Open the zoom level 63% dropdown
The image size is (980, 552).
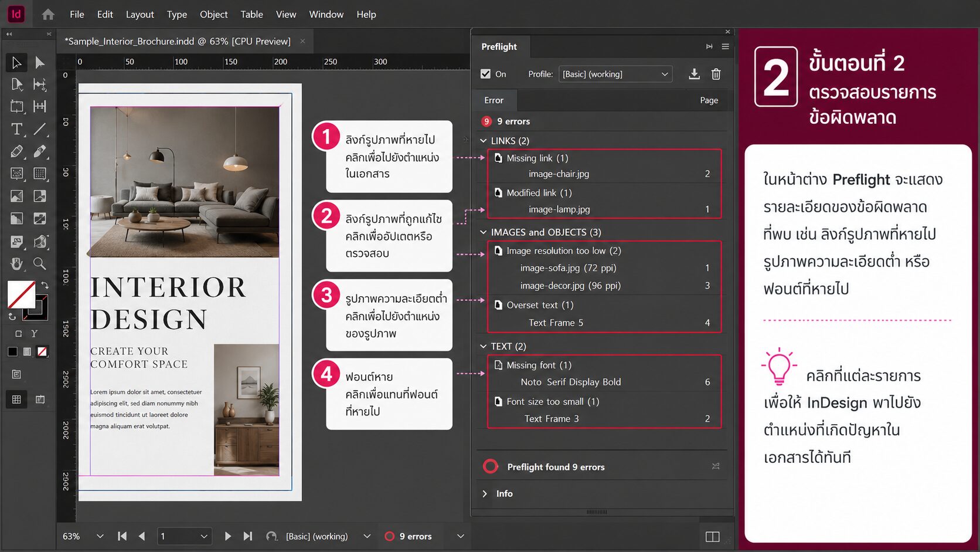(x=100, y=536)
